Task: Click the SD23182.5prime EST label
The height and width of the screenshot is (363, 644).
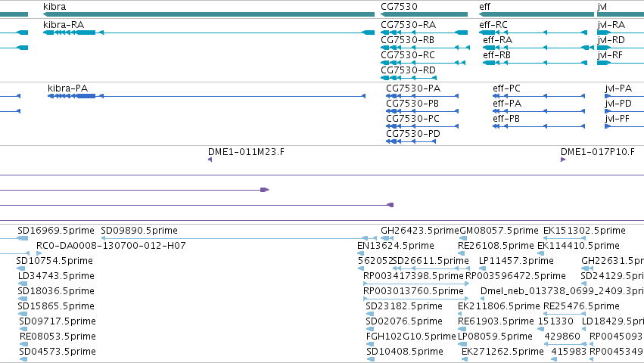Action: 404,306
